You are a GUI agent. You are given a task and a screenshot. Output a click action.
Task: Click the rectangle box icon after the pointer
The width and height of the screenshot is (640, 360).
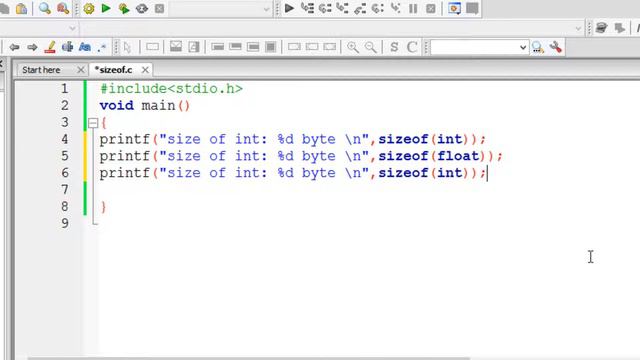152,47
